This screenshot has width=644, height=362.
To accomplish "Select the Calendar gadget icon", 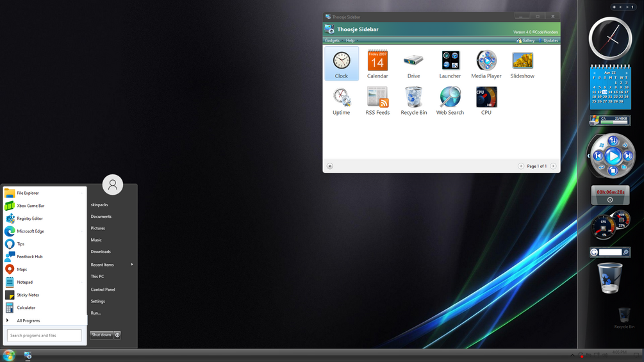I will tap(377, 63).
